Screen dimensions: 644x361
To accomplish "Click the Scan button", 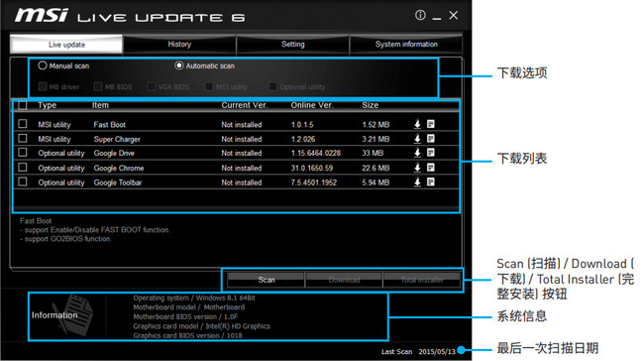I will pos(267,280).
